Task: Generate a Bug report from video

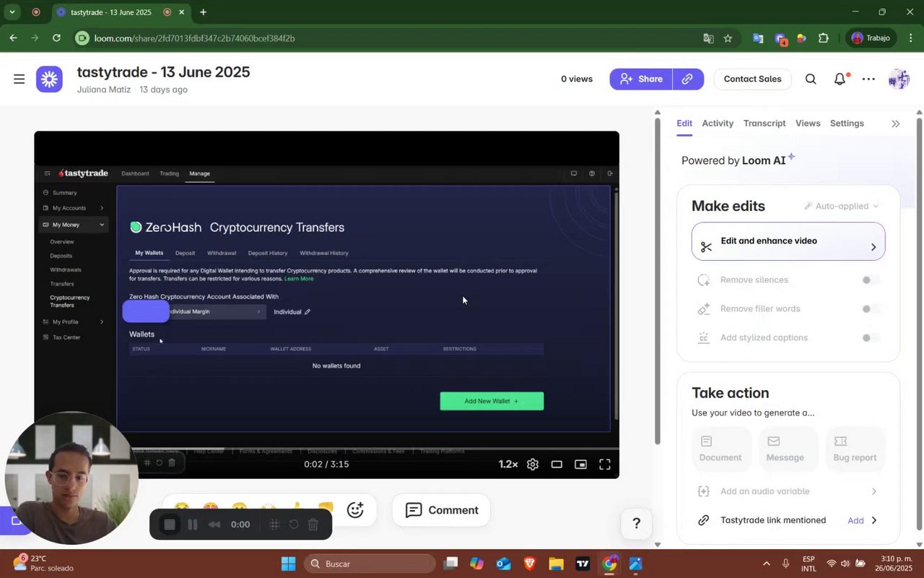Action: click(855, 449)
